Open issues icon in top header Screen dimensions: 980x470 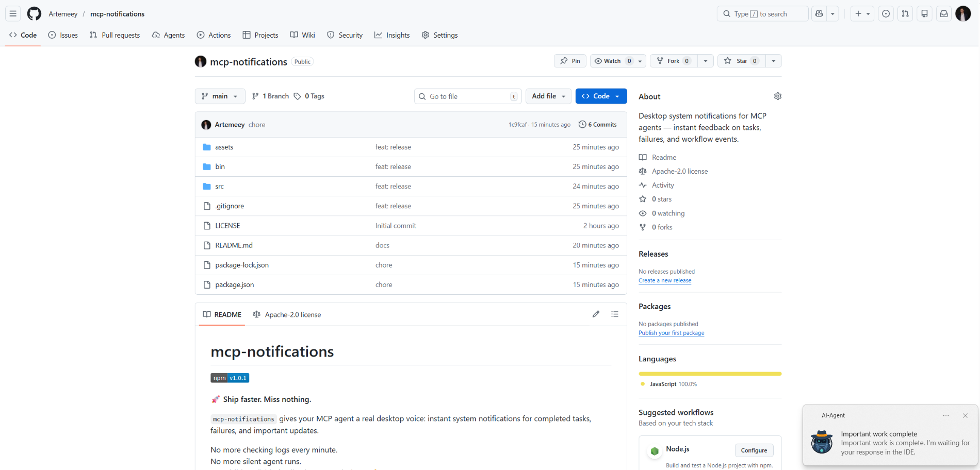point(886,14)
